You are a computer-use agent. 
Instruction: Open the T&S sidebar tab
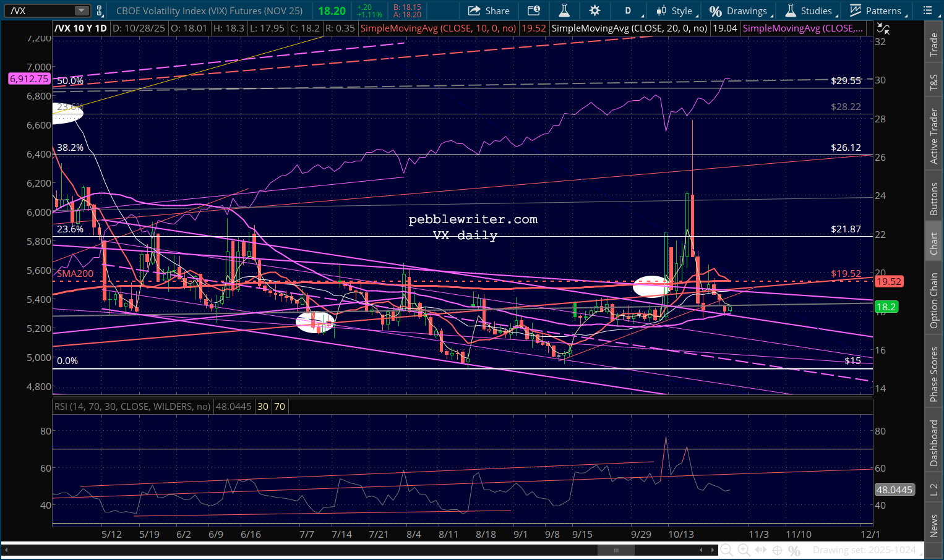coord(933,82)
